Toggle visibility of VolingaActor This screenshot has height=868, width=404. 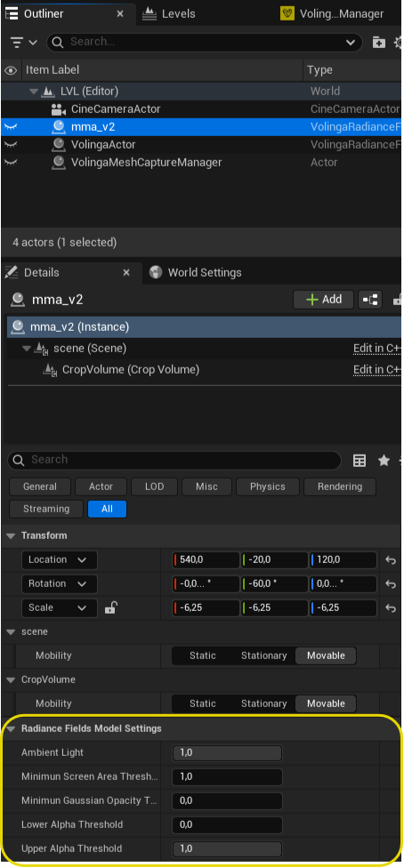pos(11,144)
